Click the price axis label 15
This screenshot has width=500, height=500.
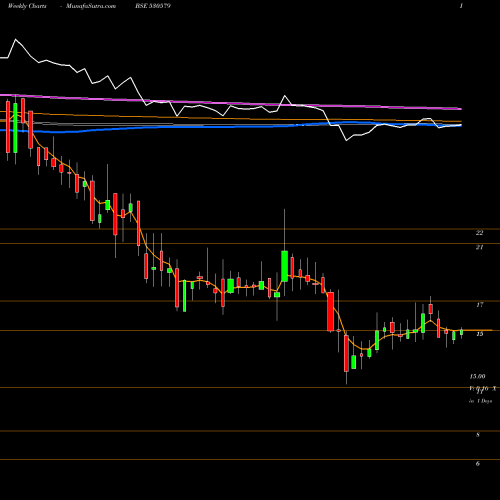point(480,334)
